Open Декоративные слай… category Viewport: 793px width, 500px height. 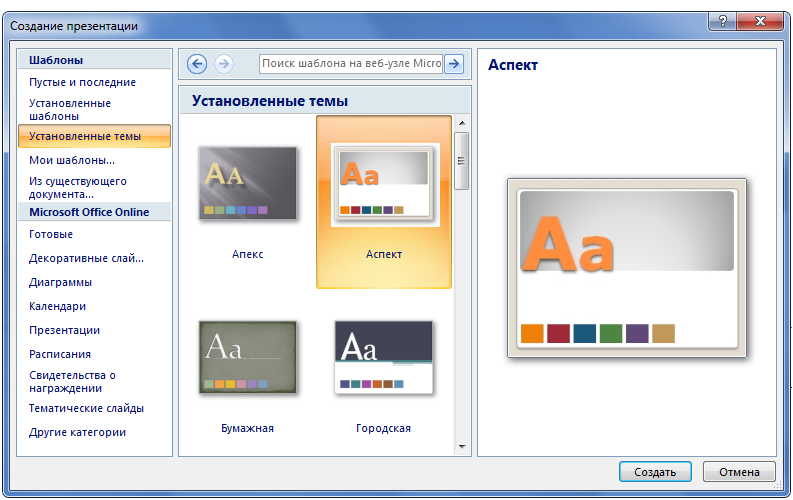click(x=86, y=258)
